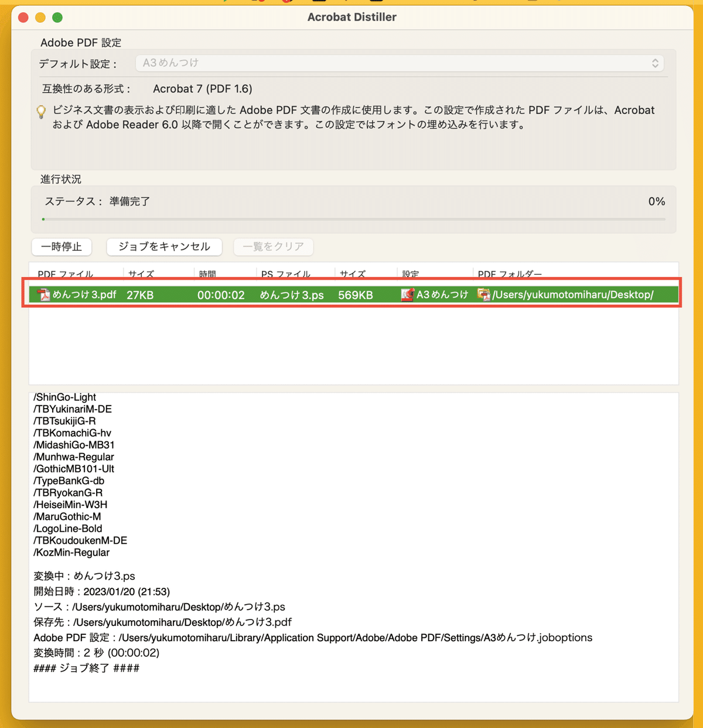Click the めんつけ3.ps file cell
This screenshot has height=728, width=703.
(x=292, y=295)
